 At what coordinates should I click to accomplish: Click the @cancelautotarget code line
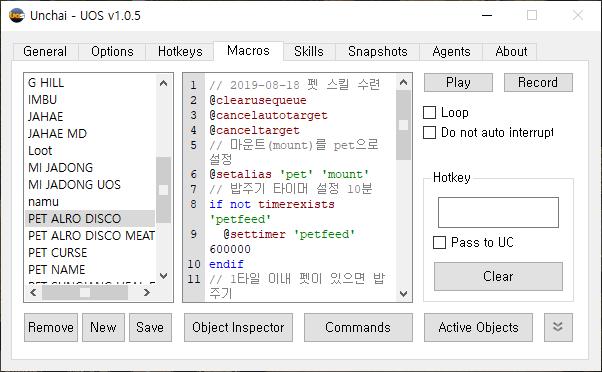[x=268, y=115]
